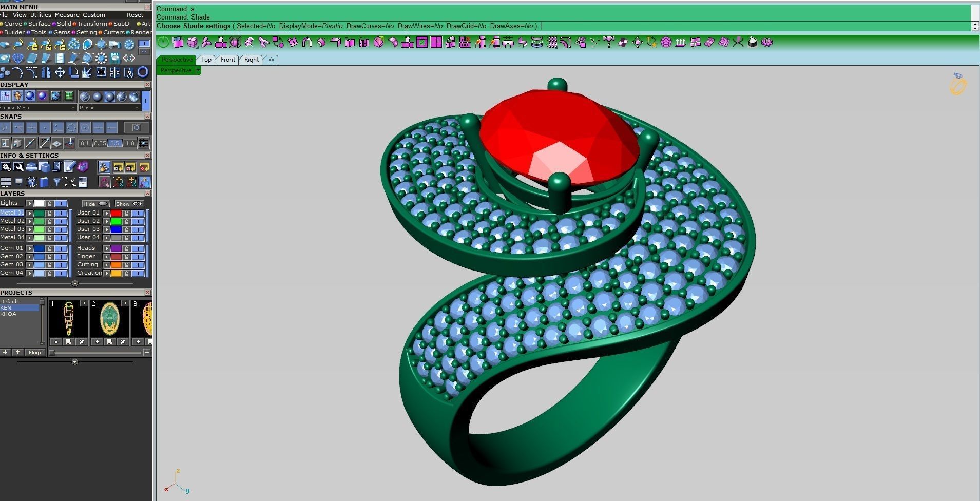Click the DrawWires=No command option
The width and height of the screenshot is (980, 501).
point(420,26)
